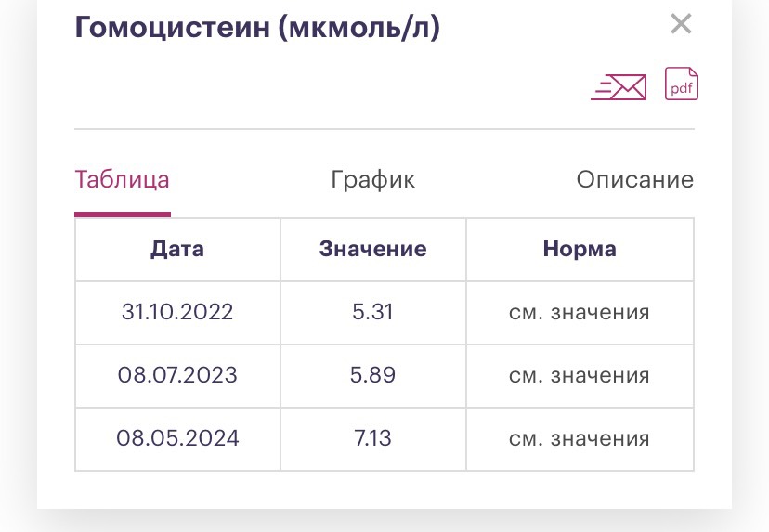769x532 pixels.
Task: Open см. значения for 08.05.2024
Action: pos(580,438)
